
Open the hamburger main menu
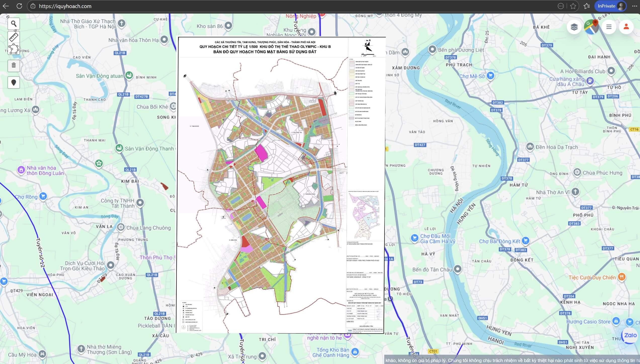[x=609, y=27]
